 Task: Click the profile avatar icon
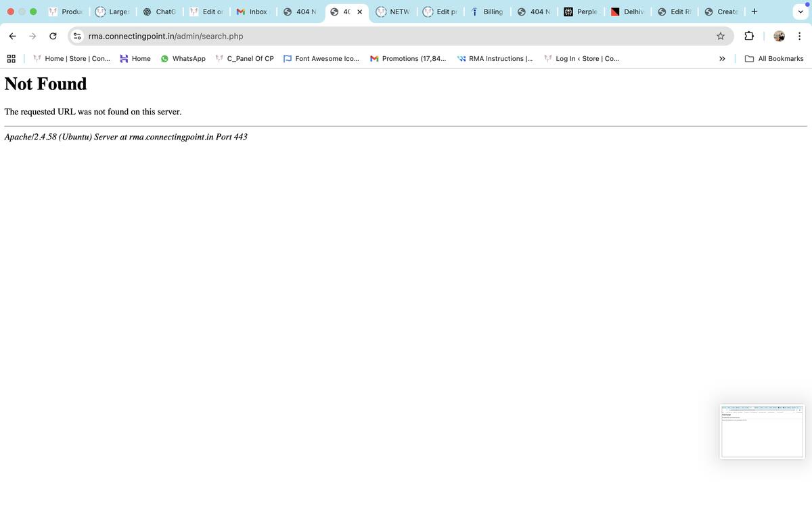779,36
